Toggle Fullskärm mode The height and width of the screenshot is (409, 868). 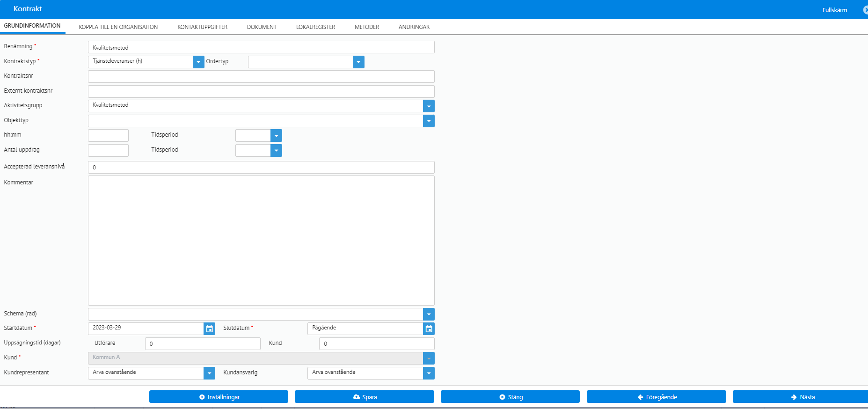pyautogui.click(x=835, y=10)
